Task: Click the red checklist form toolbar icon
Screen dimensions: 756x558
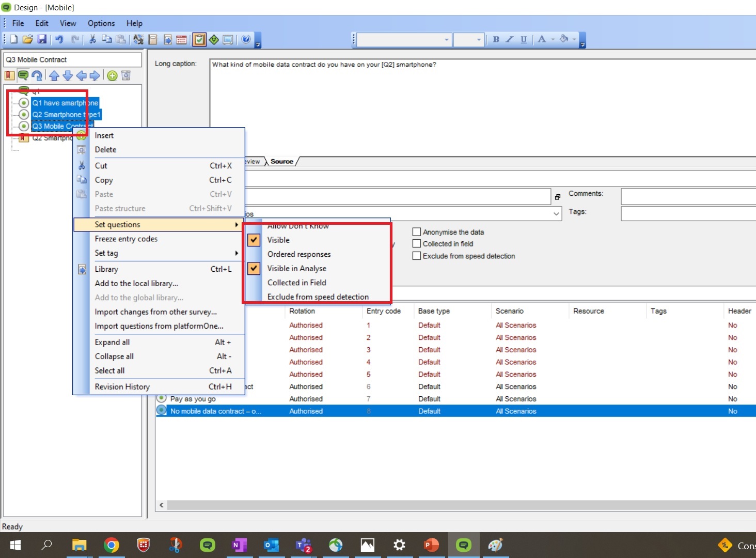Action: (181, 39)
